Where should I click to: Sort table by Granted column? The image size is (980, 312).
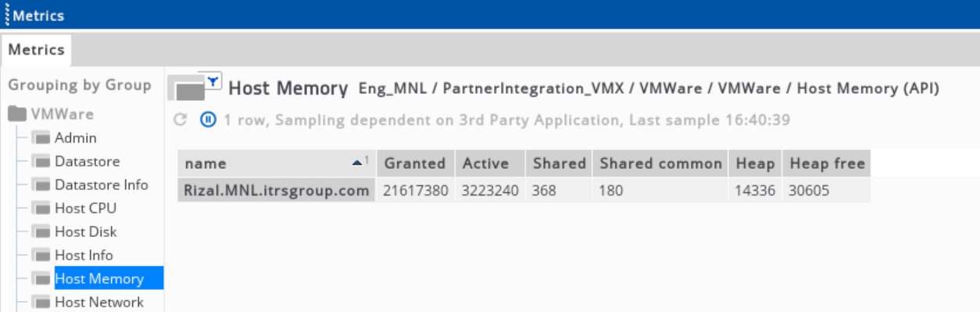click(x=416, y=163)
